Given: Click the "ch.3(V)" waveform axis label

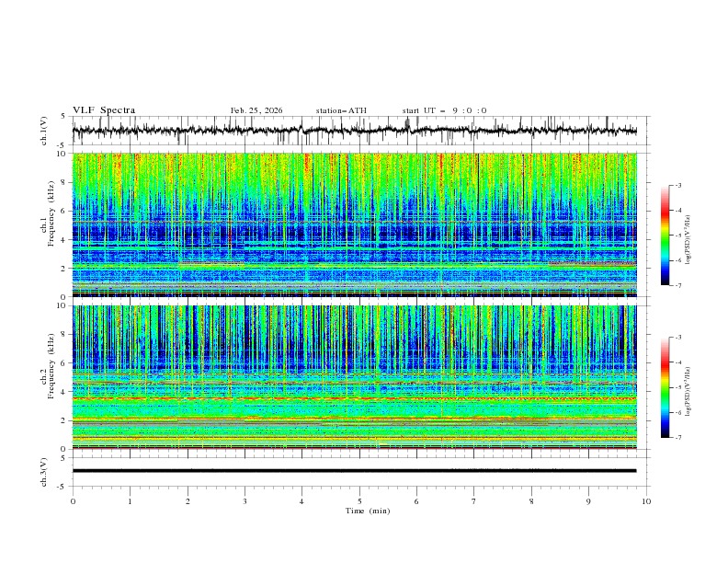Looking at the screenshot, I should pos(44,472).
